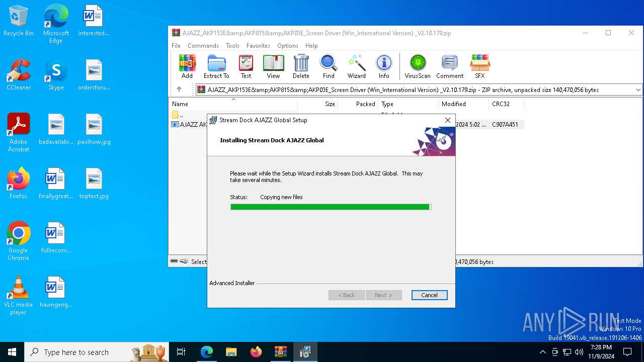Viewport: 644px width, 362px height.
Task: Go up one folder level arrow
Action: [179, 89]
